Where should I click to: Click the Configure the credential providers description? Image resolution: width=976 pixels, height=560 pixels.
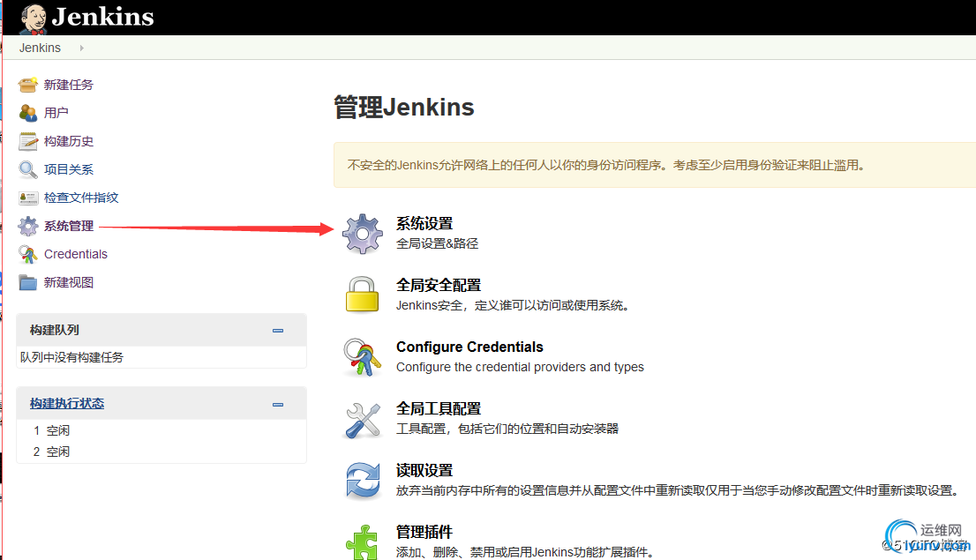pos(521,367)
